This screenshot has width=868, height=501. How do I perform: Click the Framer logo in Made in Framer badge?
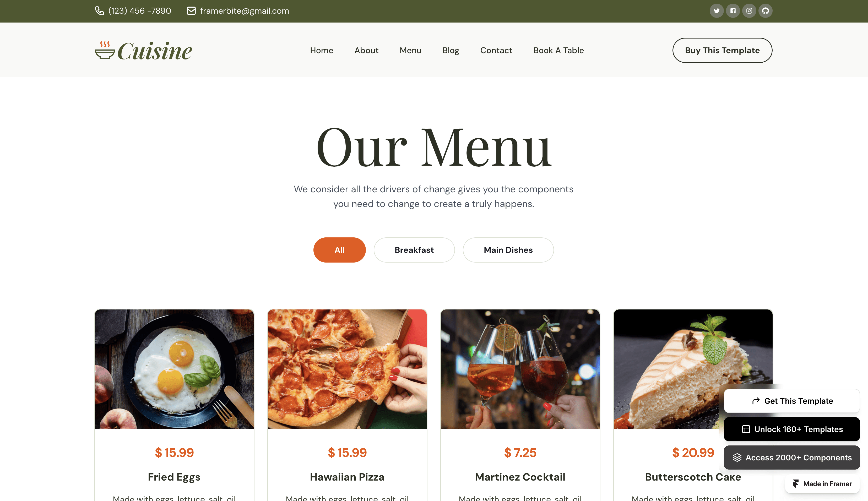[795, 483]
